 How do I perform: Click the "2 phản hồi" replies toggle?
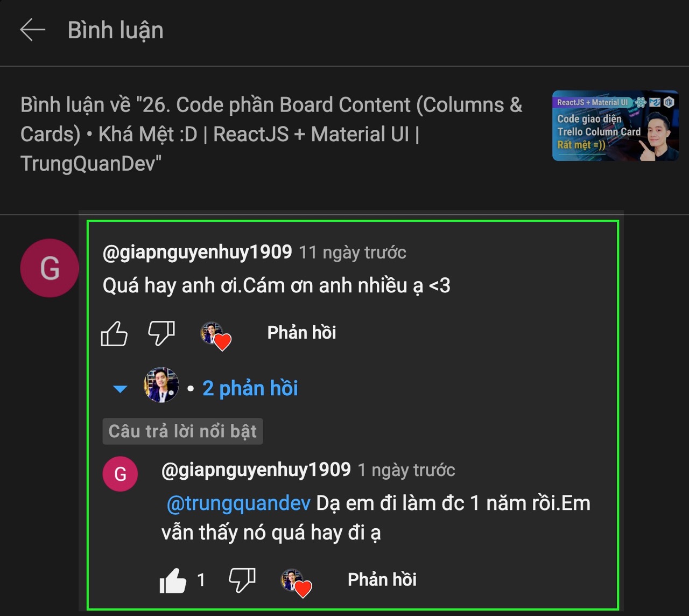pos(250,388)
